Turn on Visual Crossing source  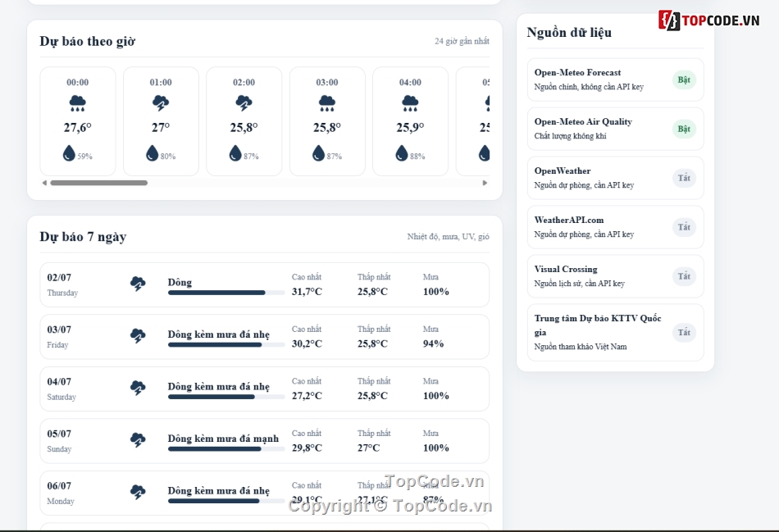pyautogui.click(x=684, y=277)
